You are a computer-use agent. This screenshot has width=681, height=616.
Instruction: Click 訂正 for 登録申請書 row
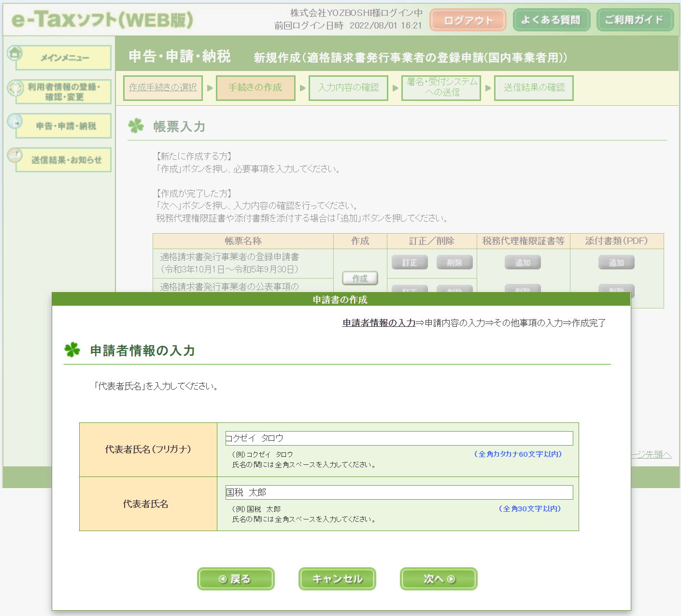[410, 263]
